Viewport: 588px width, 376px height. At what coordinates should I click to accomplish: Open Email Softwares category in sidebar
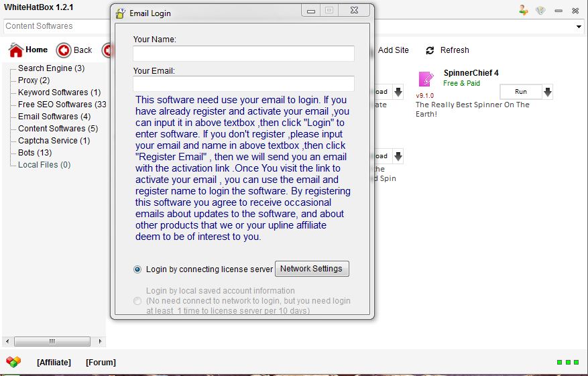pyautogui.click(x=54, y=117)
